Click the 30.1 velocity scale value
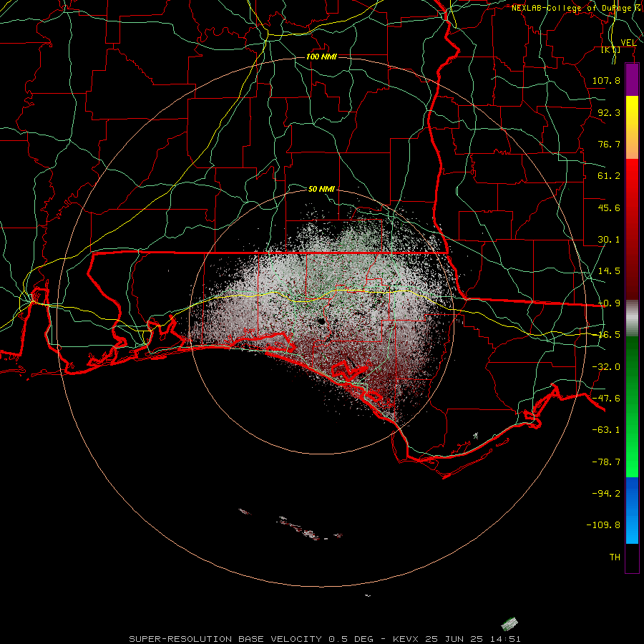This screenshot has width=644, height=644. click(609, 240)
